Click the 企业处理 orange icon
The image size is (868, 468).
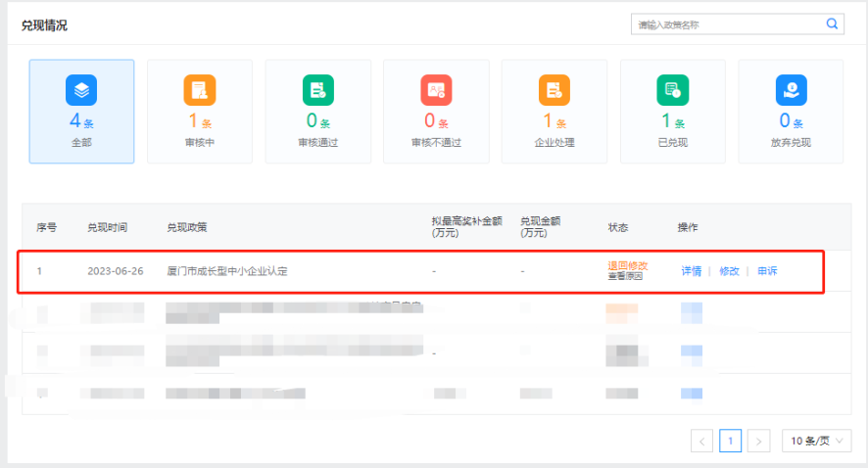(555, 90)
